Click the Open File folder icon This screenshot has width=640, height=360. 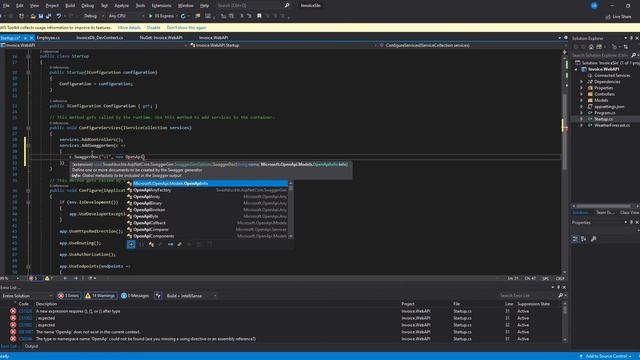33,16
